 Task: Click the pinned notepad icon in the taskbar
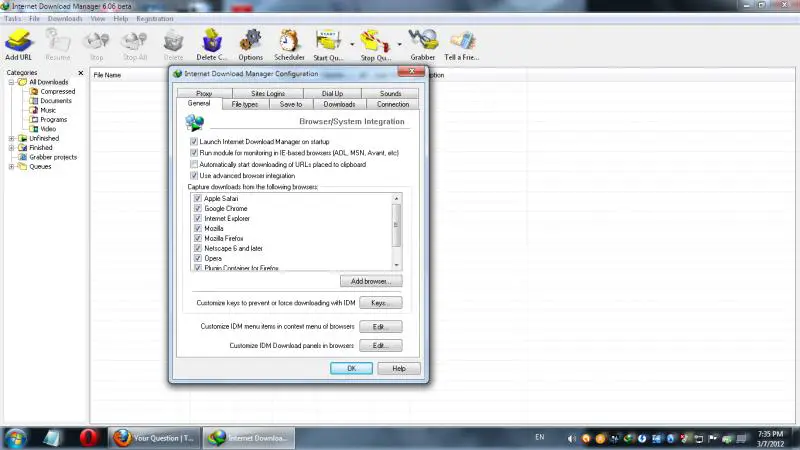coord(52,438)
